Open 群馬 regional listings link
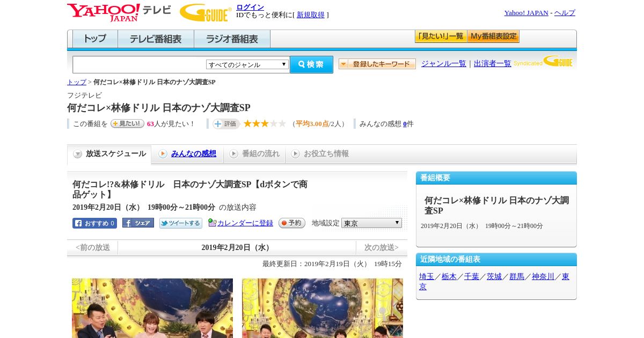 click(517, 277)
